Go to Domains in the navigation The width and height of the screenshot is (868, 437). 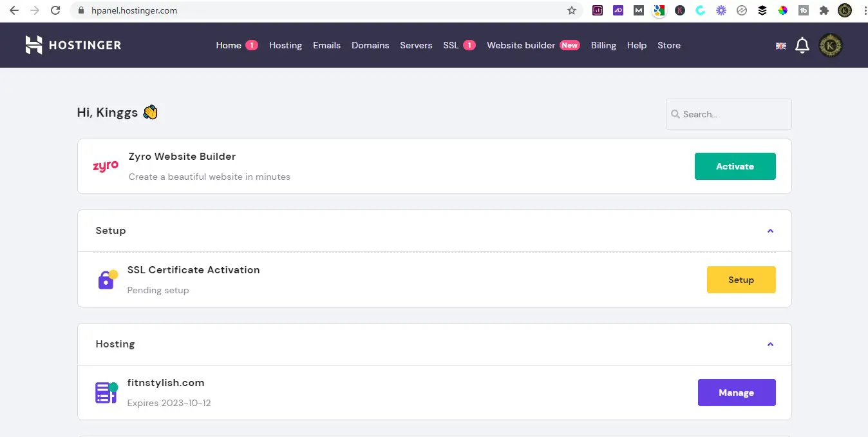(x=370, y=45)
